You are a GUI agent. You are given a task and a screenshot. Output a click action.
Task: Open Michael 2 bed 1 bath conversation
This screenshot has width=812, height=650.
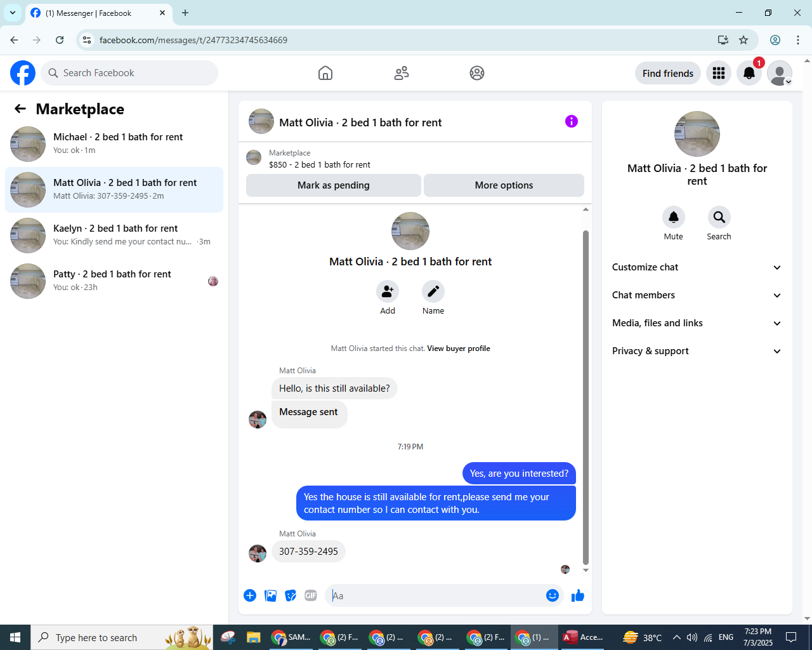point(114,144)
